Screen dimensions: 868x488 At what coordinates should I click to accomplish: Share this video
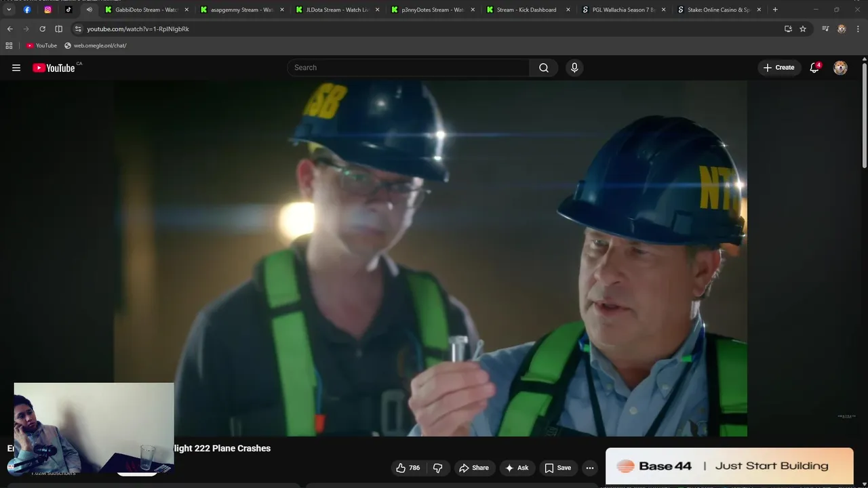tap(473, 468)
